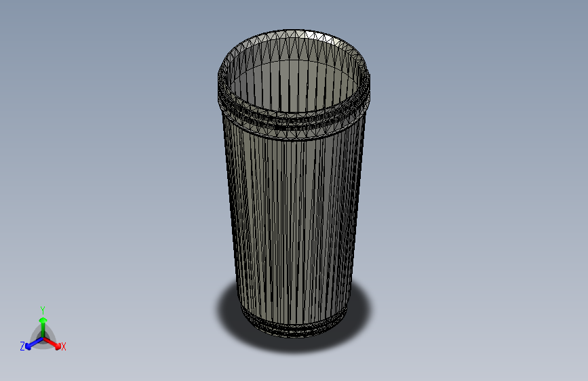Click the blue Z axis arrow on triad
The height and width of the screenshot is (381, 588).
point(33,344)
